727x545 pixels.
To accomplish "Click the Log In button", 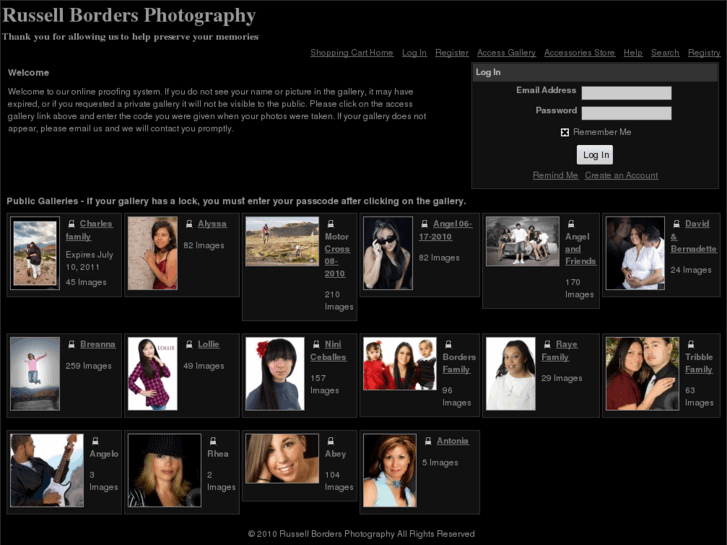I will 595,155.
